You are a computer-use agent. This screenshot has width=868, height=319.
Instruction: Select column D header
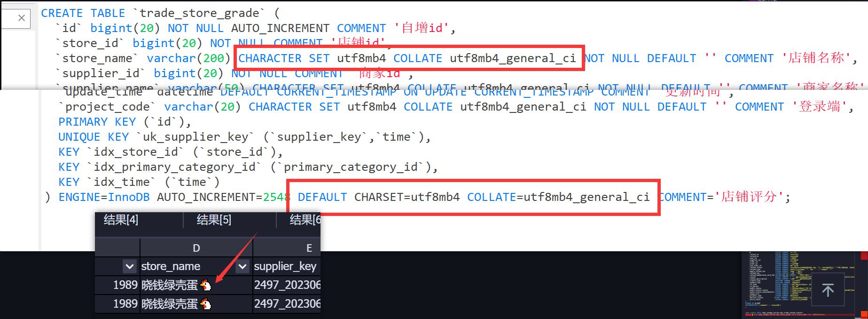pyautogui.click(x=196, y=248)
